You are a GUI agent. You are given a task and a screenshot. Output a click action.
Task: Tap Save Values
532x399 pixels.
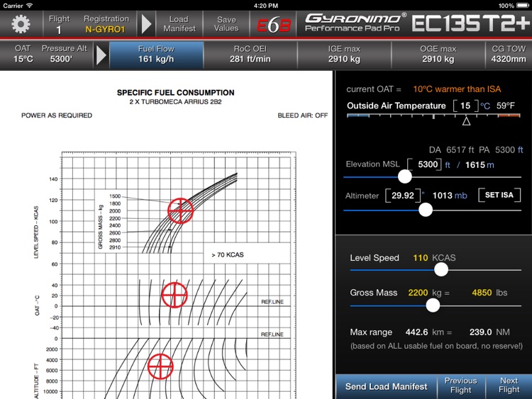[226, 23]
